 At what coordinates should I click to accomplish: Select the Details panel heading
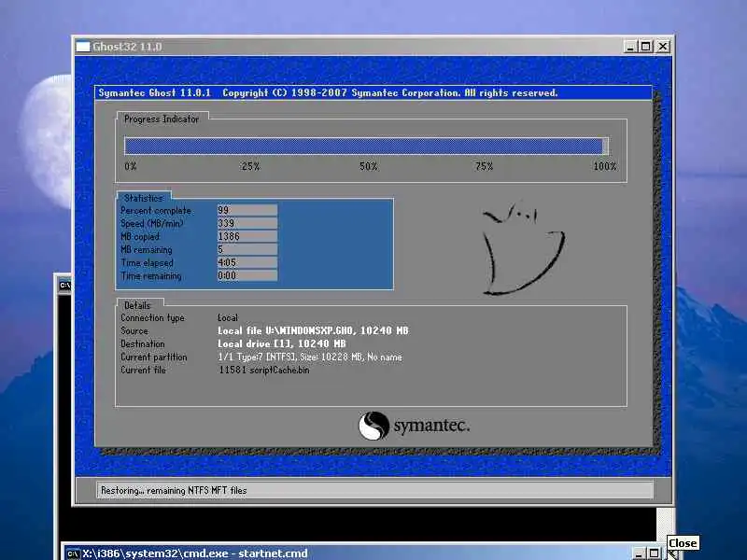(x=137, y=305)
